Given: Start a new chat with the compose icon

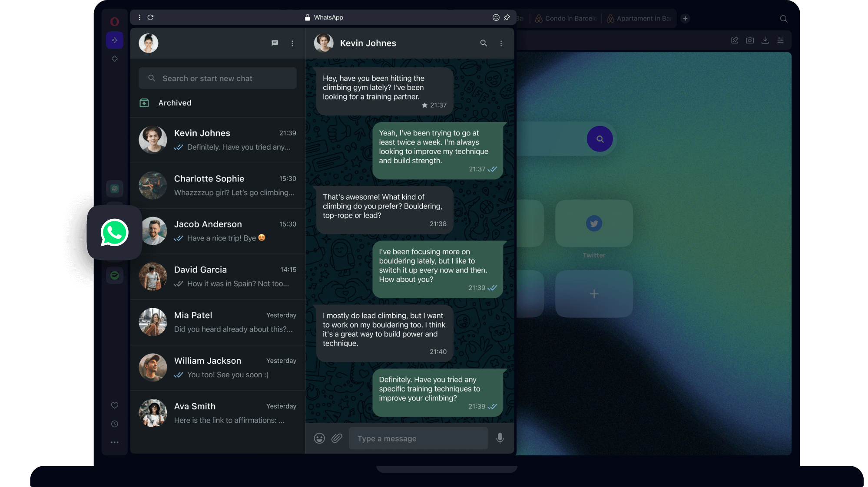Looking at the screenshot, I should 275,43.
